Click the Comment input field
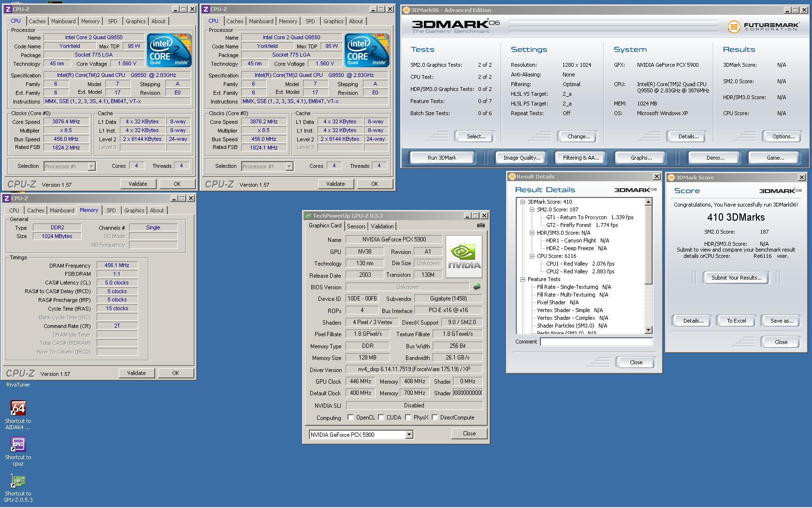The width and height of the screenshot is (812, 508). click(596, 342)
